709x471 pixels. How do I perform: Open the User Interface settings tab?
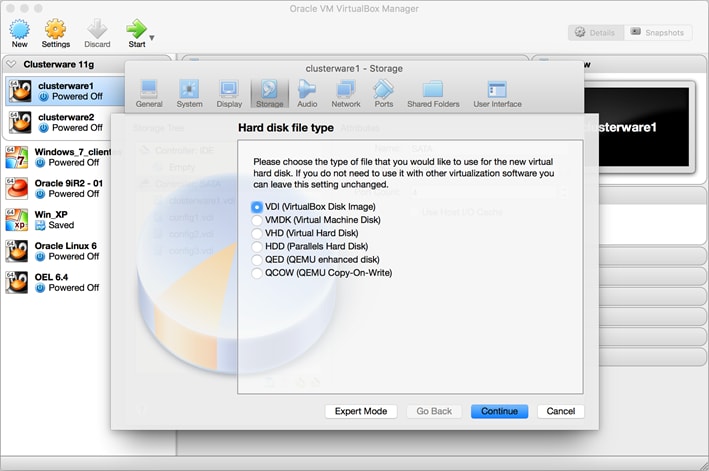click(x=497, y=94)
